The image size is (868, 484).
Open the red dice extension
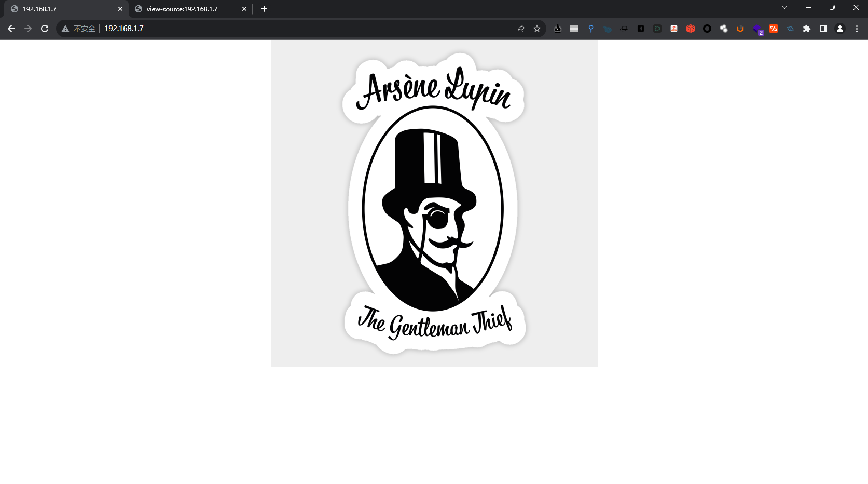pyautogui.click(x=691, y=29)
